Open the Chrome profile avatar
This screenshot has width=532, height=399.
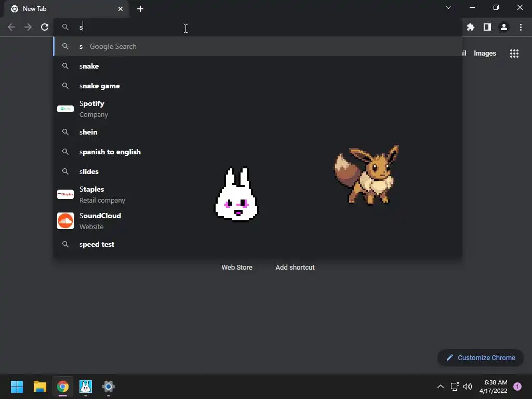coord(504,27)
